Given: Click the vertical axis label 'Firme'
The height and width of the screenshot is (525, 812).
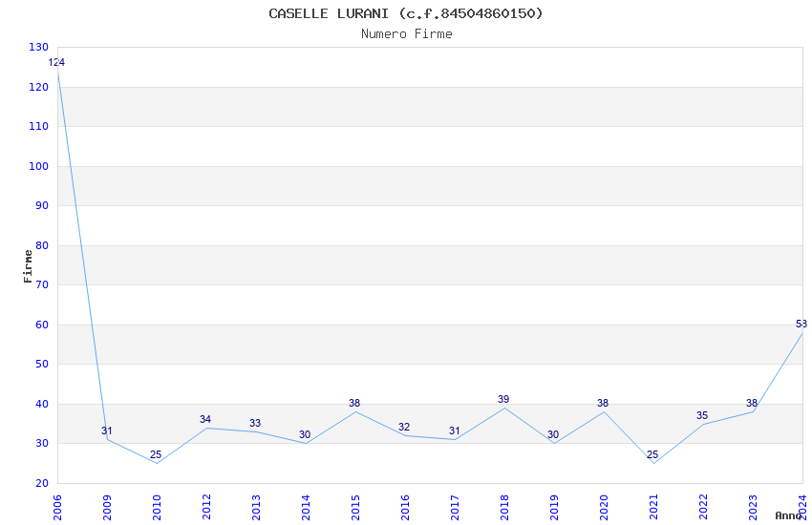Looking at the screenshot, I should tap(28, 266).
